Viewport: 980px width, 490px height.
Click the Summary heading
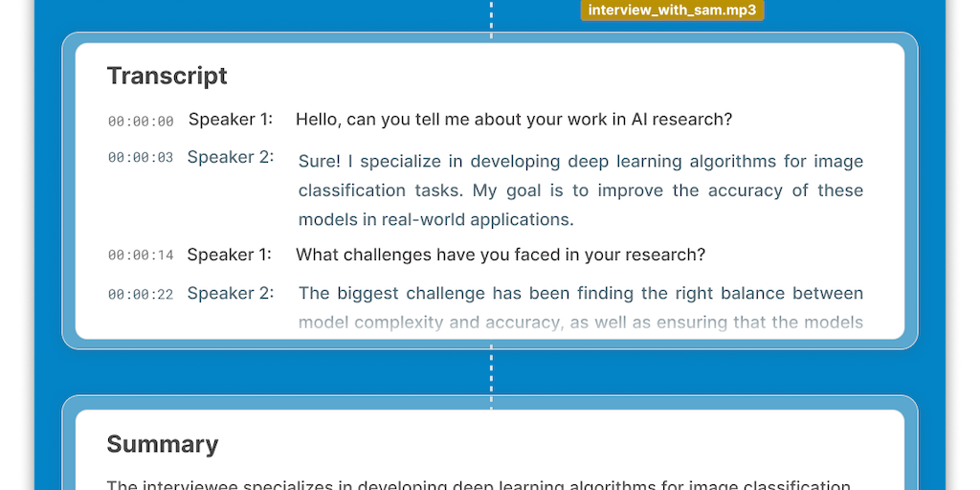tap(163, 444)
